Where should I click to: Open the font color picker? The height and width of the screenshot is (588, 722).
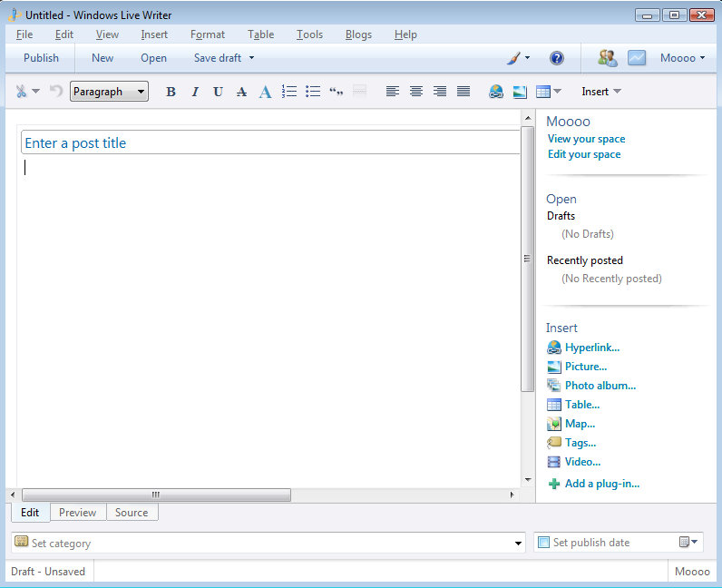click(265, 92)
